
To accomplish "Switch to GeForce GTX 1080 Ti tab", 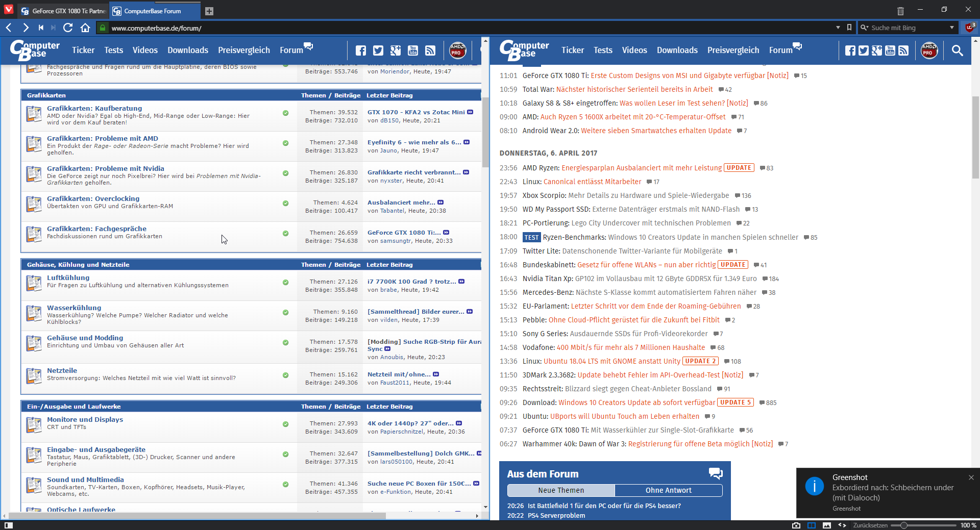I will coord(63,11).
